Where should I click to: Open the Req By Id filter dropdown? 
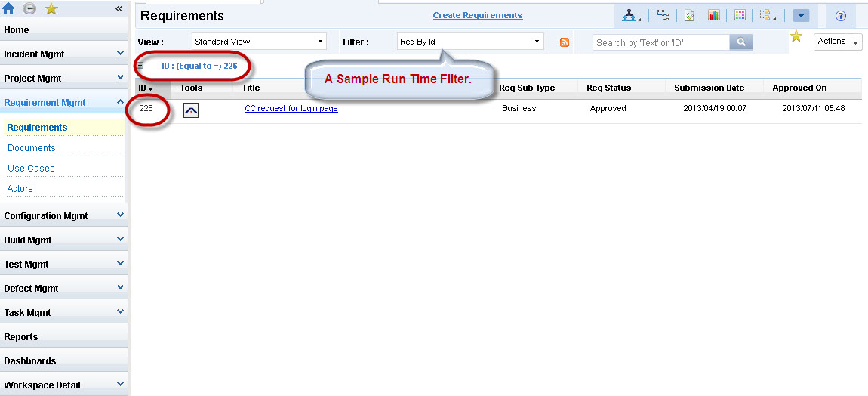pos(470,42)
